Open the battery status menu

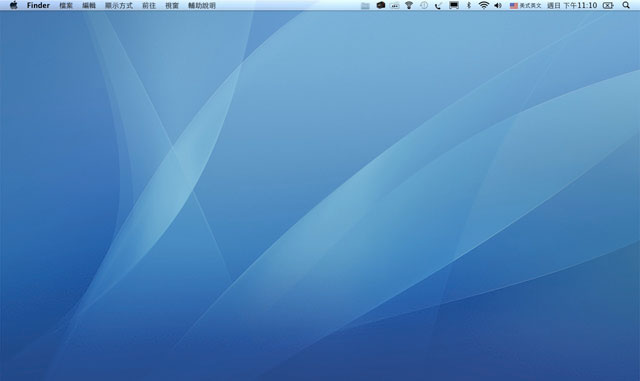[608, 6]
